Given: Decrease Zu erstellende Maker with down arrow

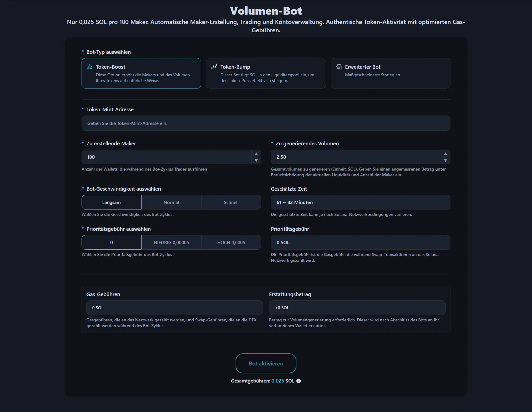Looking at the screenshot, I should click(256, 161).
